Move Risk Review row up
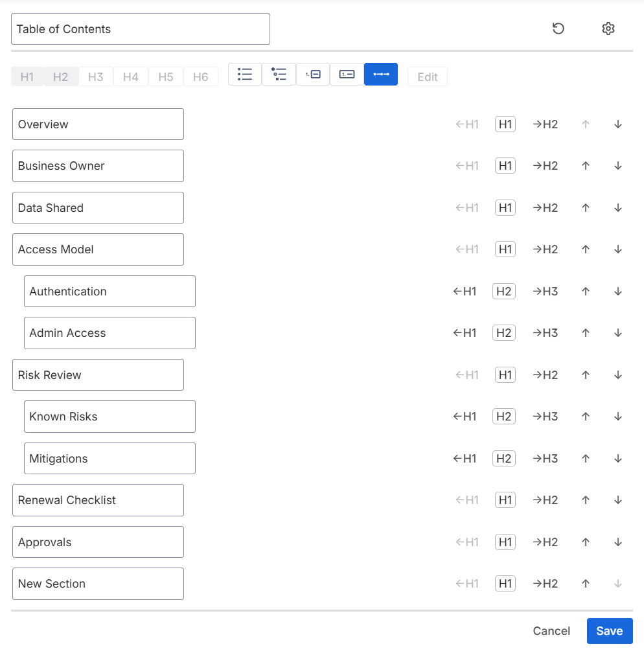The image size is (644, 655). pyautogui.click(x=586, y=374)
